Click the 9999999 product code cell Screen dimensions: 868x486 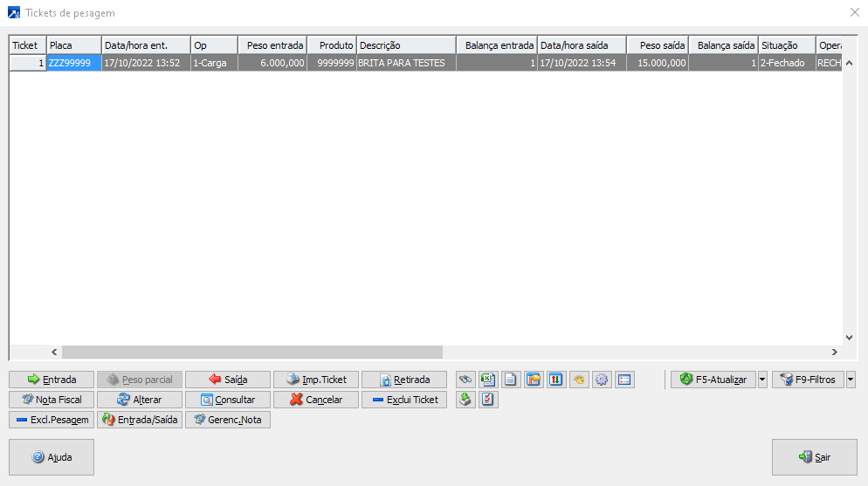[x=332, y=63]
